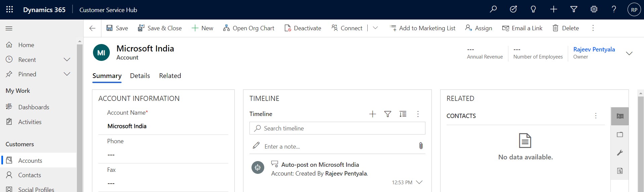Click Add to Marketing List
This screenshot has width=644, height=192.
pos(422,28)
